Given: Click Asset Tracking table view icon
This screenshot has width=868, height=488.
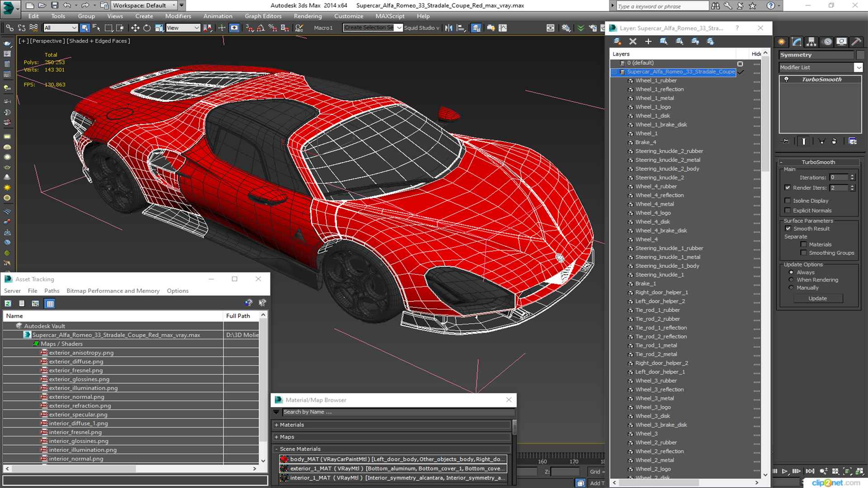Looking at the screenshot, I should point(50,304).
